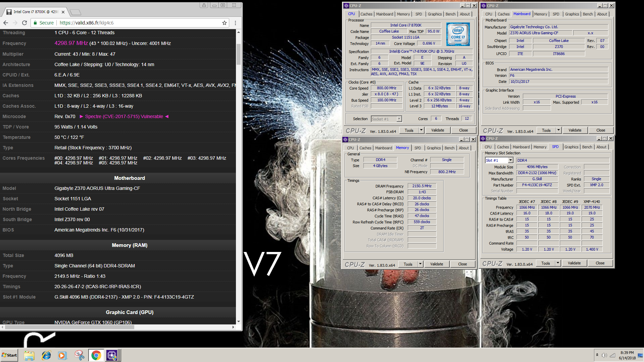
Task: Select SPD tab in Memory window
Action: coord(417,148)
